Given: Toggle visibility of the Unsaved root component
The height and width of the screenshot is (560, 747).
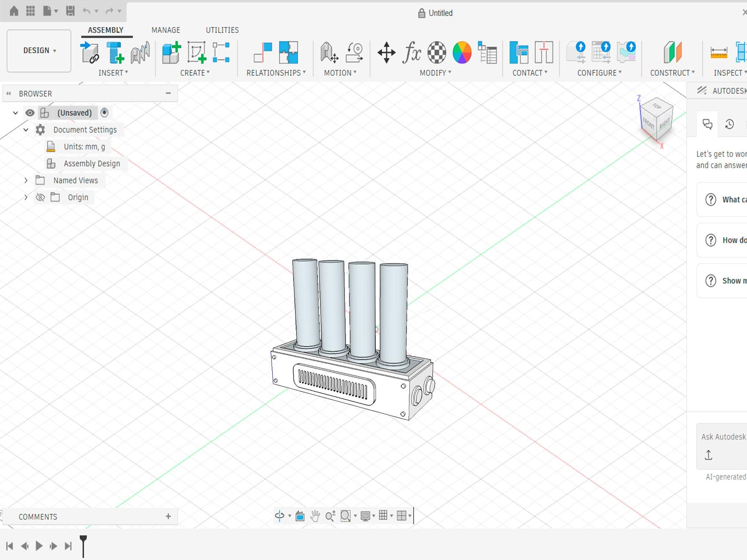Looking at the screenshot, I should coord(30,113).
